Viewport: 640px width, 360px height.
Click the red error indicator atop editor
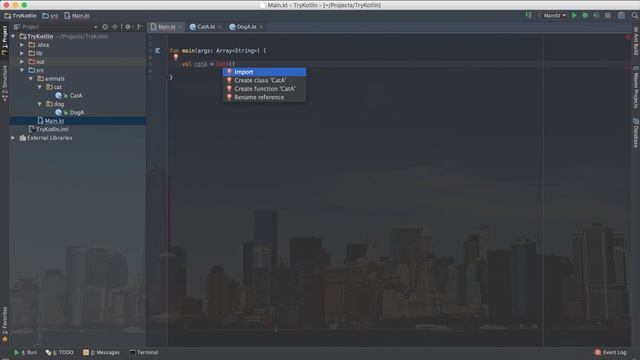coord(628,37)
